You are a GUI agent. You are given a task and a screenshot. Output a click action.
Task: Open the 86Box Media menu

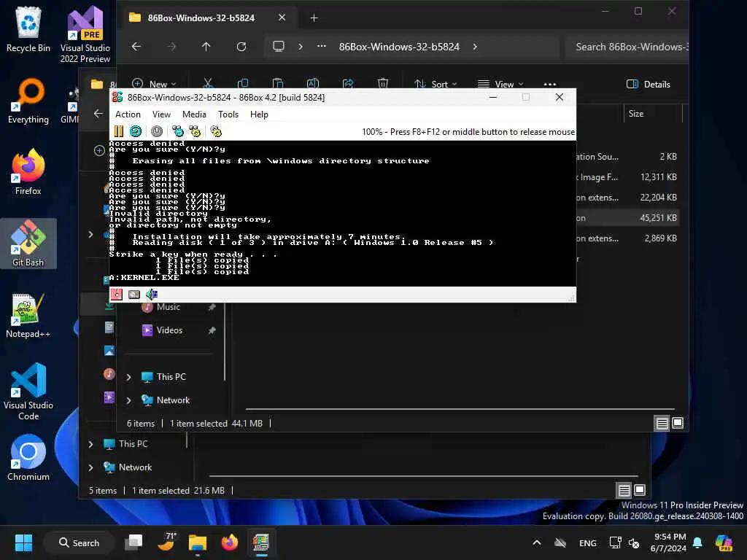coord(194,114)
